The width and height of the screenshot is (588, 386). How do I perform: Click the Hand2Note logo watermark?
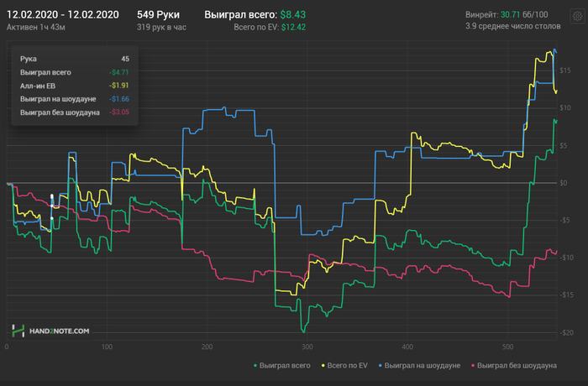[50, 332]
